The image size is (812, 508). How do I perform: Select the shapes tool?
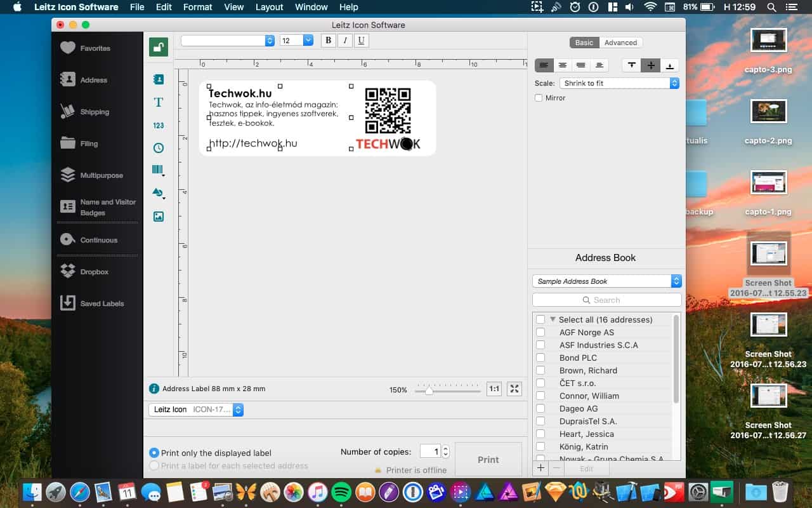click(x=159, y=193)
